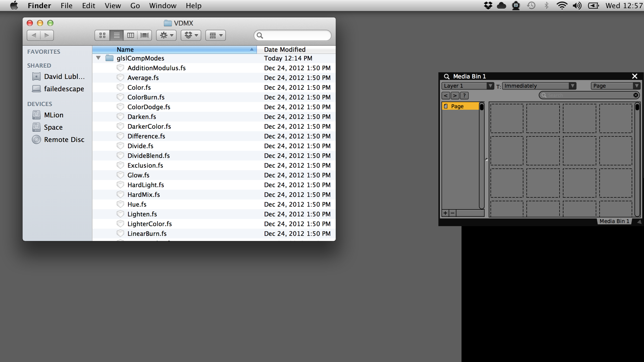This screenshot has height=362, width=644.
Task: Open failedescape shared computer in sidebar
Action: (x=58, y=89)
